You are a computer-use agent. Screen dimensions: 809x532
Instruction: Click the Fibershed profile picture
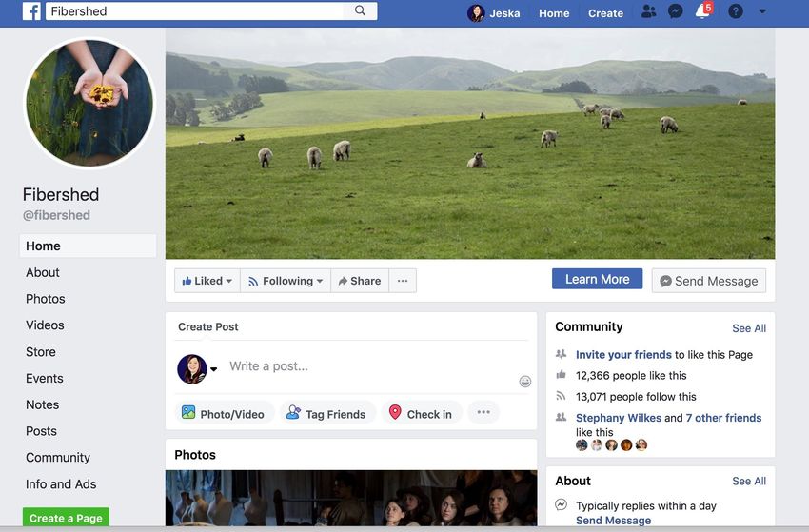[89, 103]
